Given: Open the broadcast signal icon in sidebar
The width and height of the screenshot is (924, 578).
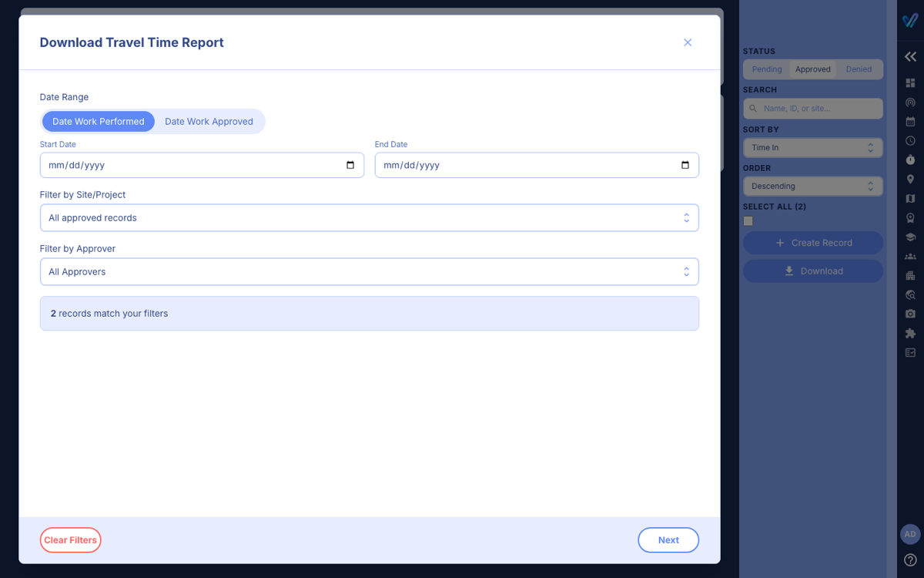Looking at the screenshot, I should tap(910, 102).
